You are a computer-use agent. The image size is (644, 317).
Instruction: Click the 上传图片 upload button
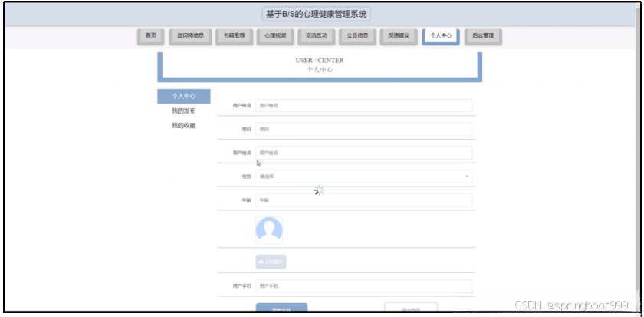coord(271,262)
